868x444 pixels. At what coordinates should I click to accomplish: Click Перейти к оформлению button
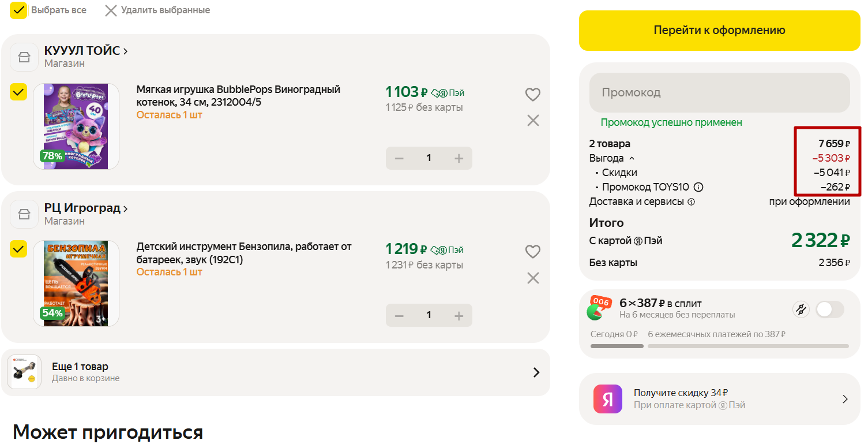720,31
